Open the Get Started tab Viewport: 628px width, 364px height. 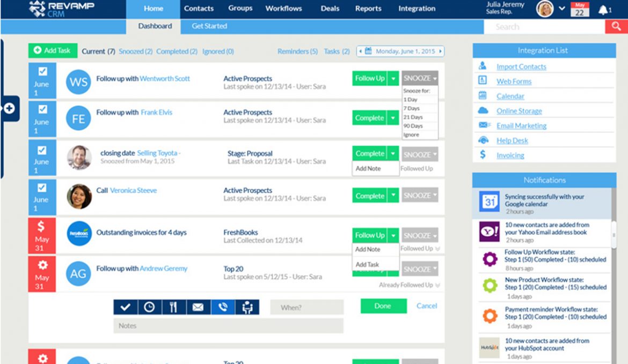coord(209,26)
